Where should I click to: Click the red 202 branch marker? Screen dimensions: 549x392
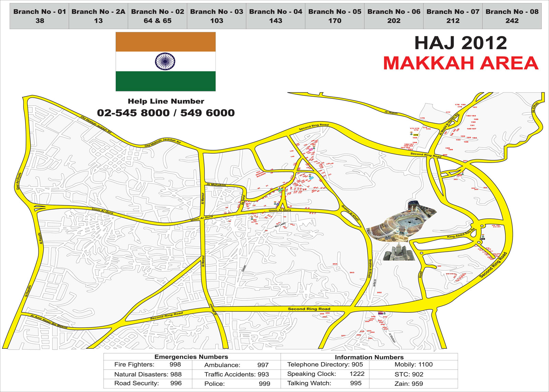[459, 175]
